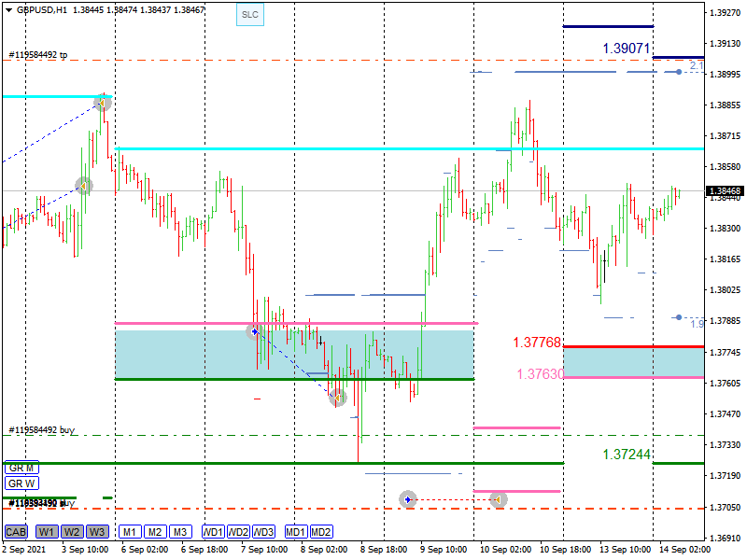Activate the WD3 button

[264, 532]
